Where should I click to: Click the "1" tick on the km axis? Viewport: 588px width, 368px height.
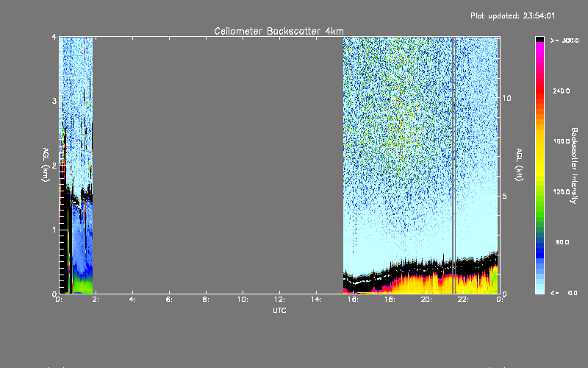pos(54,230)
